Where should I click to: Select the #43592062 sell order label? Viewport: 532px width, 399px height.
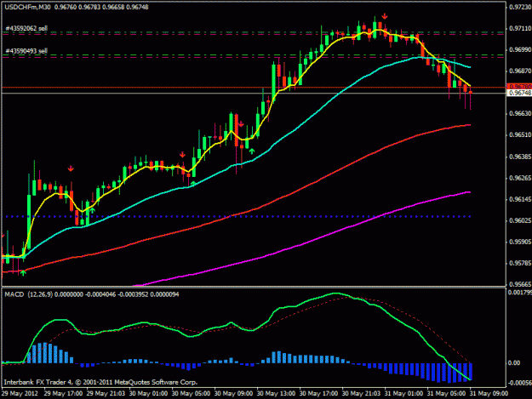point(26,28)
